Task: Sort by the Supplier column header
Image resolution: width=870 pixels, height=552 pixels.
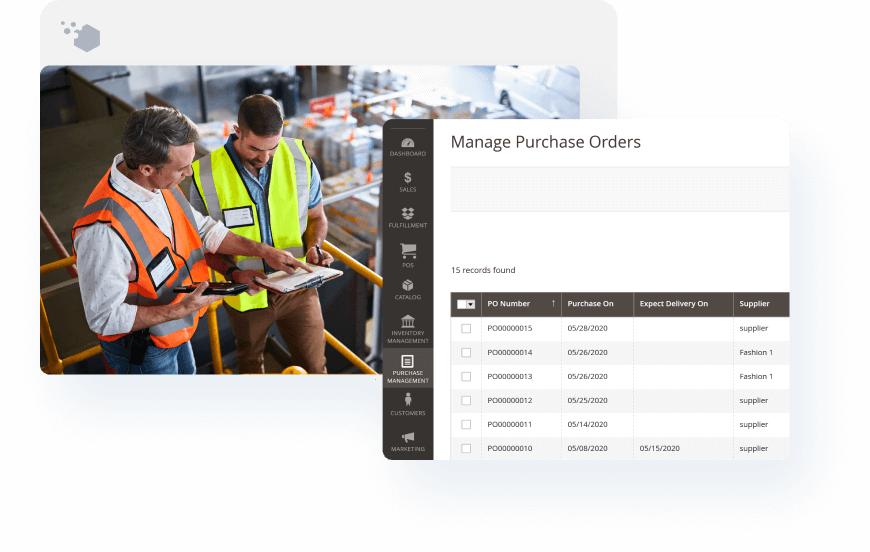Action: pos(754,304)
